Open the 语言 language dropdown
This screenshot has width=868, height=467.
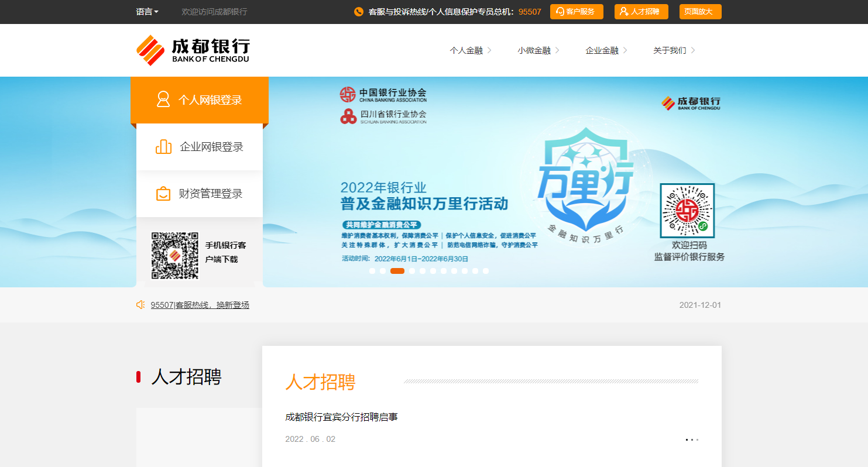[x=147, y=12]
